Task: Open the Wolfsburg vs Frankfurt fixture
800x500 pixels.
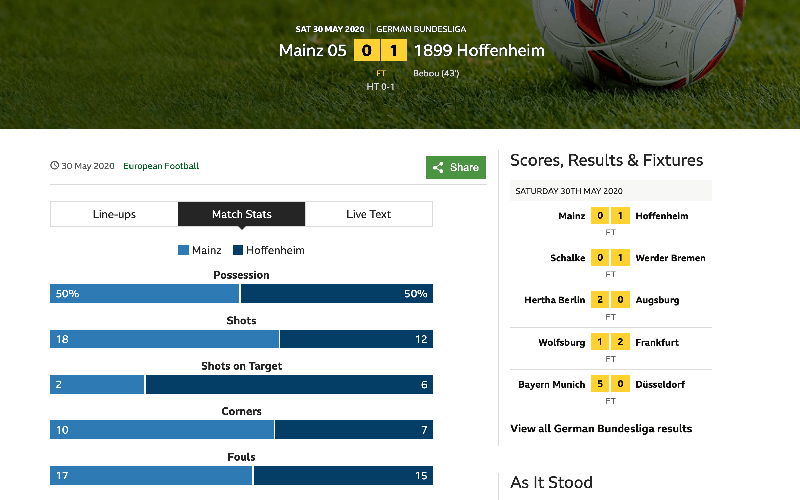Action: pos(611,348)
